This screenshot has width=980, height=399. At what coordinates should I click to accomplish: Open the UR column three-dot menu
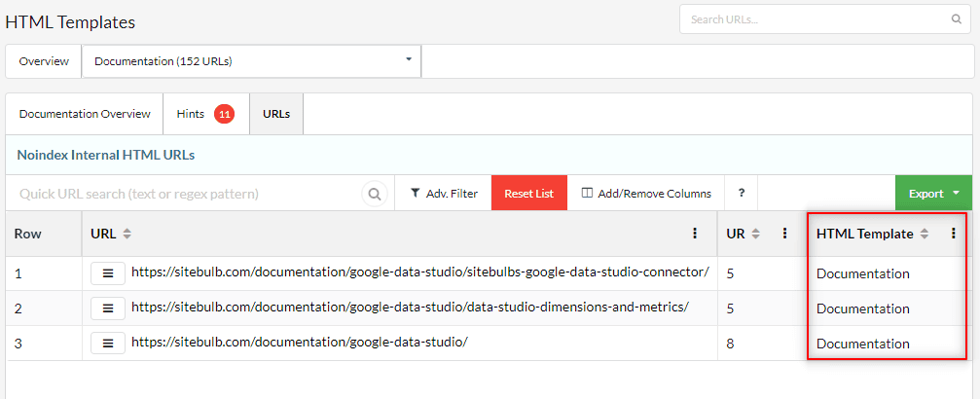(x=785, y=234)
